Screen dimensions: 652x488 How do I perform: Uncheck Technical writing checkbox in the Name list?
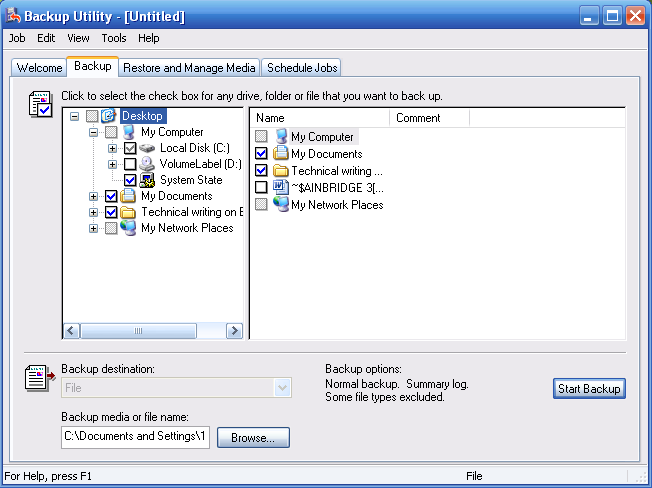coord(261,170)
